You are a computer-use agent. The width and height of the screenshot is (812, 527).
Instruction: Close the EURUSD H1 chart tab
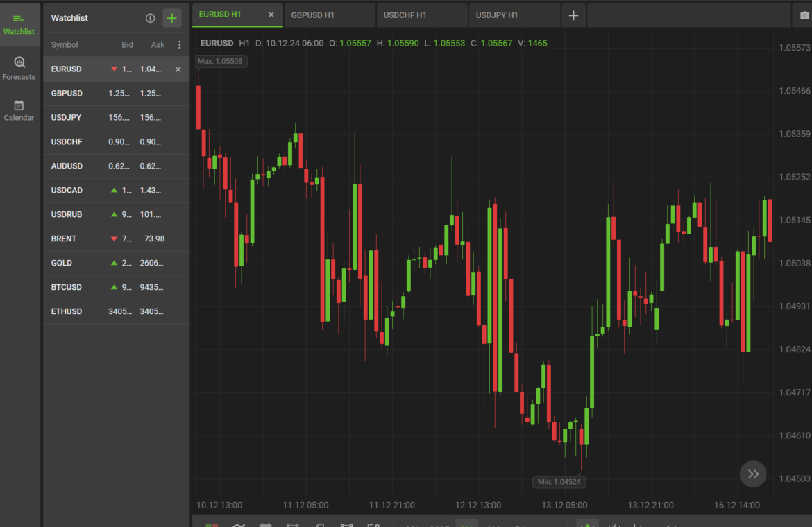(271, 15)
